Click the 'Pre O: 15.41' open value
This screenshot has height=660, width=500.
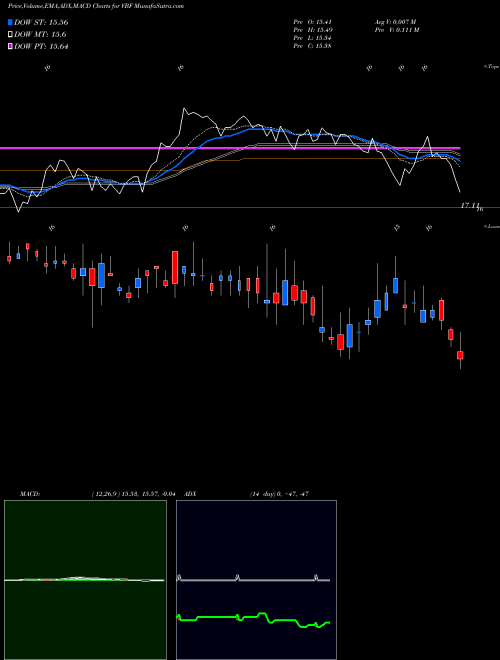(x=312, y=22)
